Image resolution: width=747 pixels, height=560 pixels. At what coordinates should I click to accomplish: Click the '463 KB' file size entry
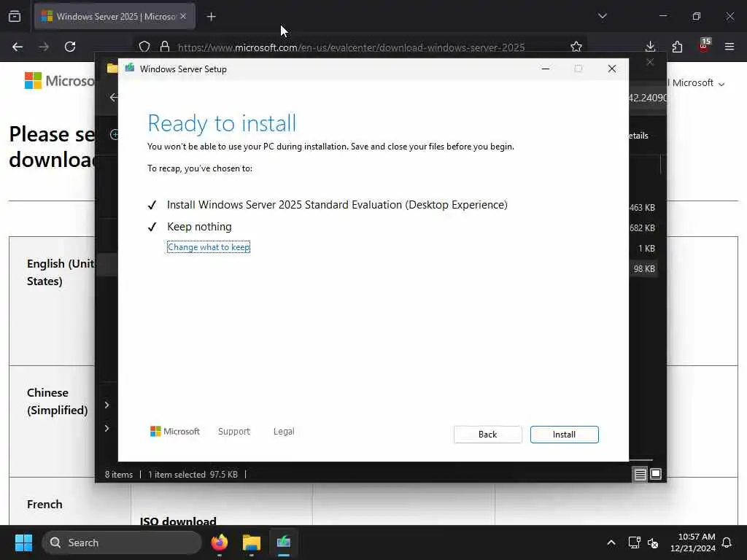coord(642,208)
